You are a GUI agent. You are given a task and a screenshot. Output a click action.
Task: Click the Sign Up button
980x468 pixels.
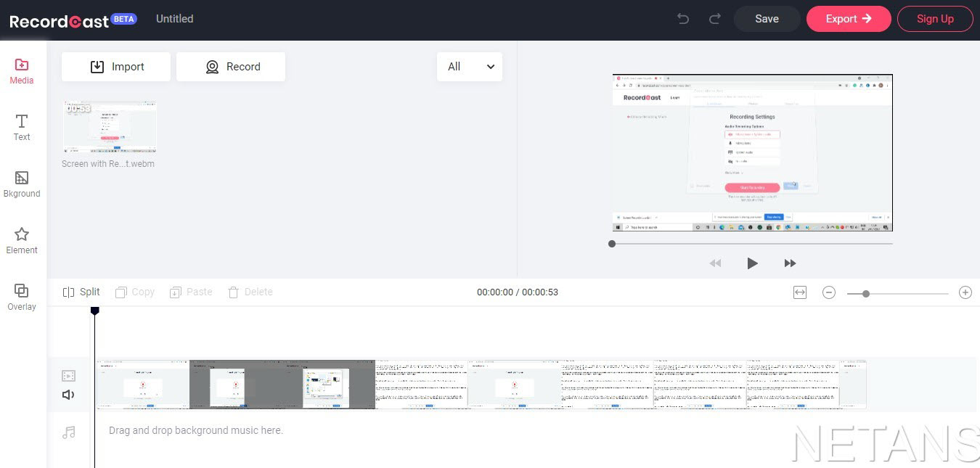pyautogui.click(x=934, y=19)
